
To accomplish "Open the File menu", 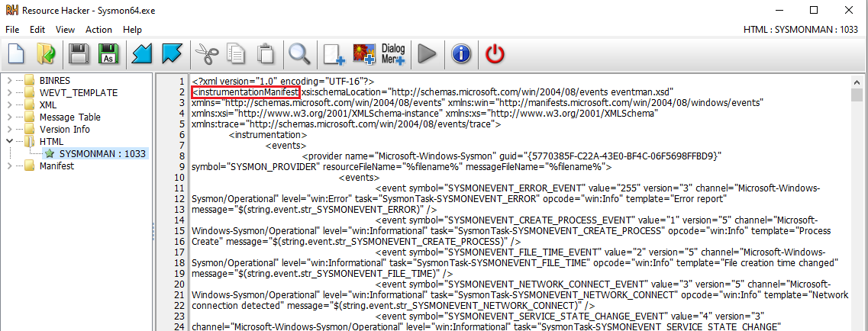I will pos(12,30).
